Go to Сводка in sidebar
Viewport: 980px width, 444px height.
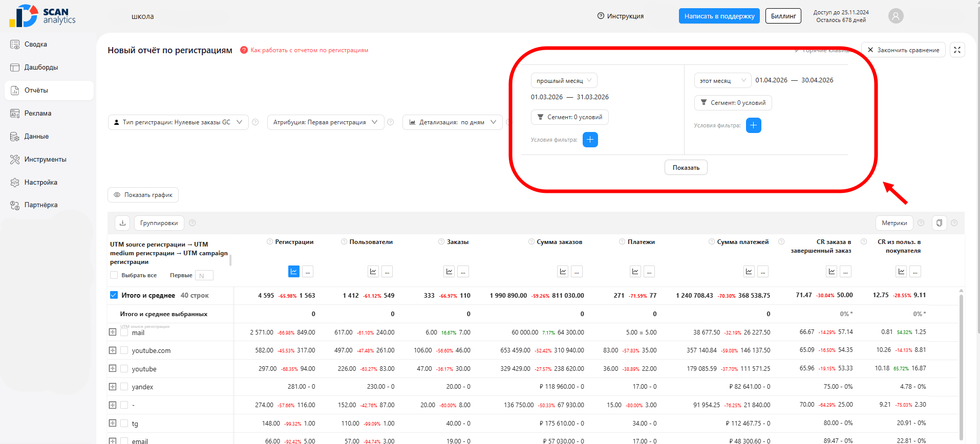(49, 45)
